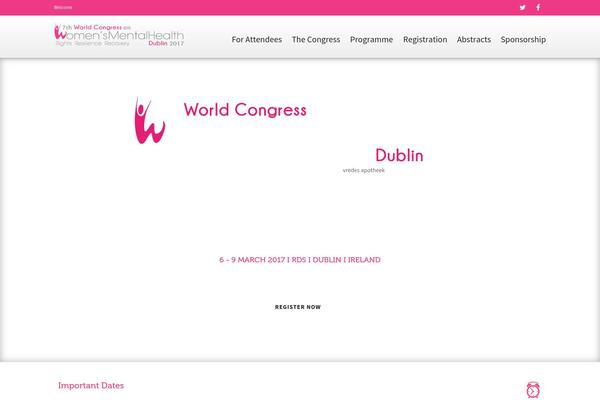Go to the Sponsorship page
The image size is (600, 400).
(x=523, y=40)
